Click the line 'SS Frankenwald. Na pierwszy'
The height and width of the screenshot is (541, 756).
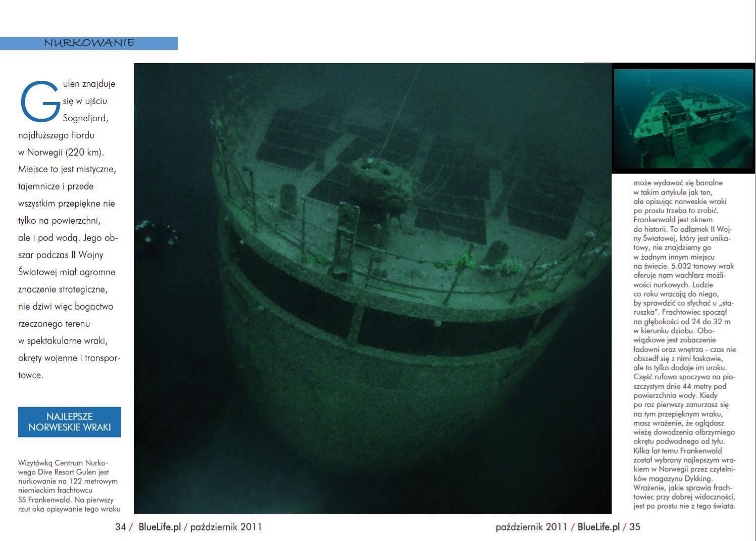(66, 500)
